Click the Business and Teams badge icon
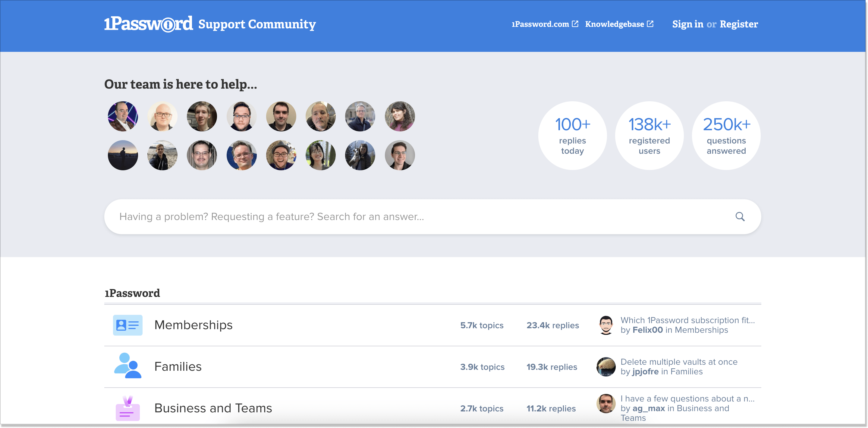 [127, 408]
